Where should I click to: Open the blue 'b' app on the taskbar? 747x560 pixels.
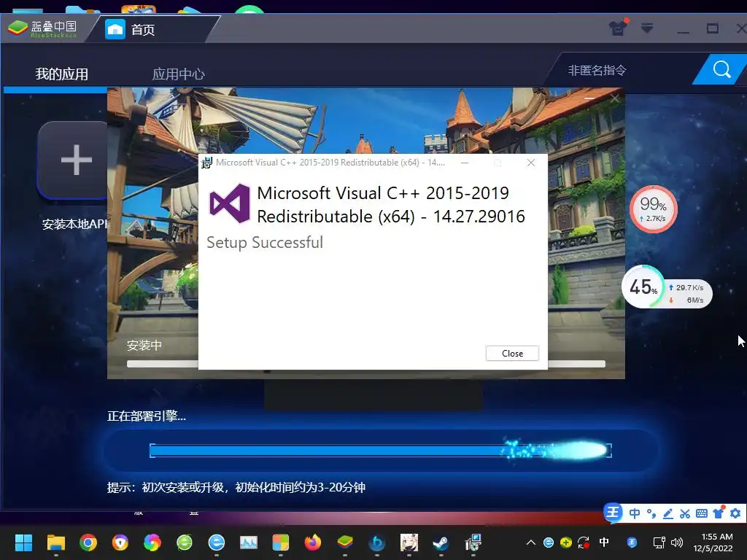click(x=377, y=542)
